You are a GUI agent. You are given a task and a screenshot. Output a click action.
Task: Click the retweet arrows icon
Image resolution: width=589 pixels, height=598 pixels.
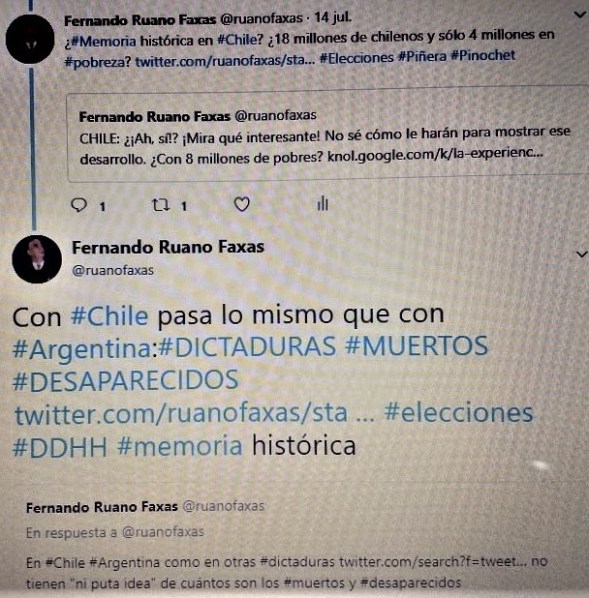click(x=161, y=205)
